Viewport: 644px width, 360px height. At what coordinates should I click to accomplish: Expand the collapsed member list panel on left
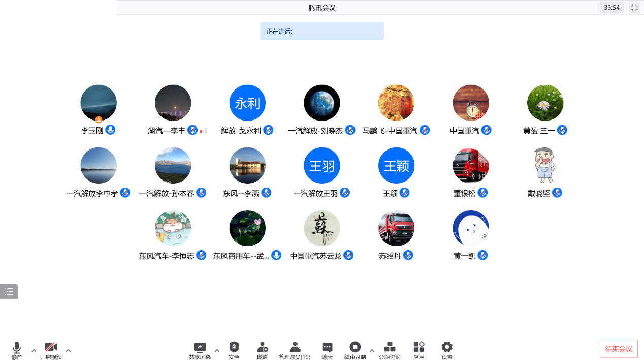(8, 292)
